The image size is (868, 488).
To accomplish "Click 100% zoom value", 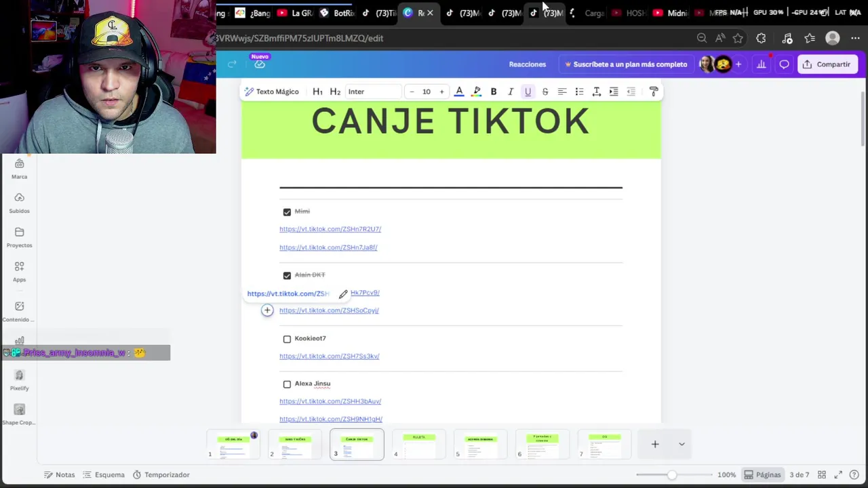I will [726, 474].
